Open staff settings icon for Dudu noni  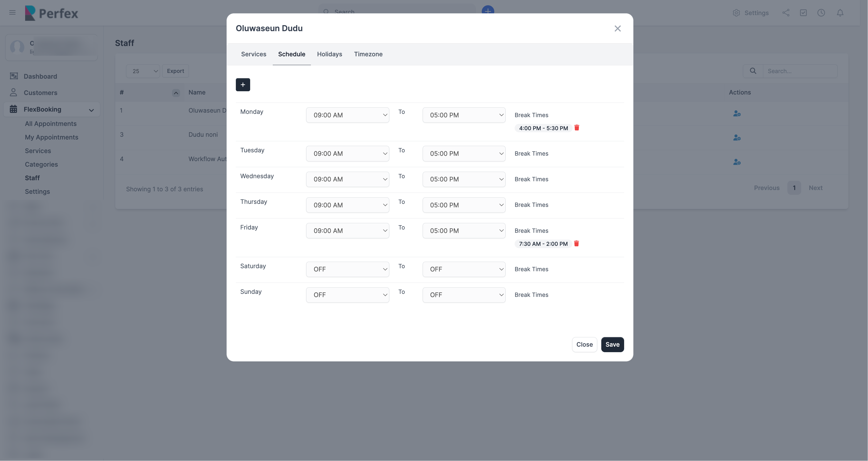pos(737,137)
